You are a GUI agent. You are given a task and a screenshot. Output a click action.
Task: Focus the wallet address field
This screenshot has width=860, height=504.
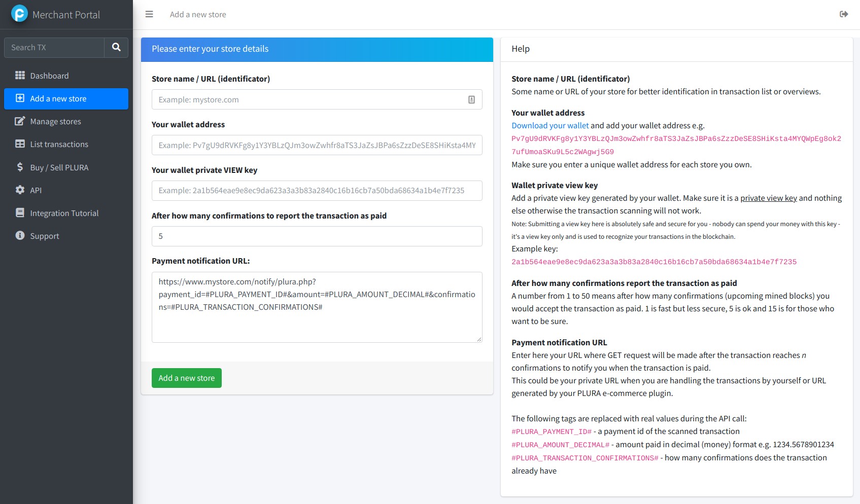tap(317, 145)
